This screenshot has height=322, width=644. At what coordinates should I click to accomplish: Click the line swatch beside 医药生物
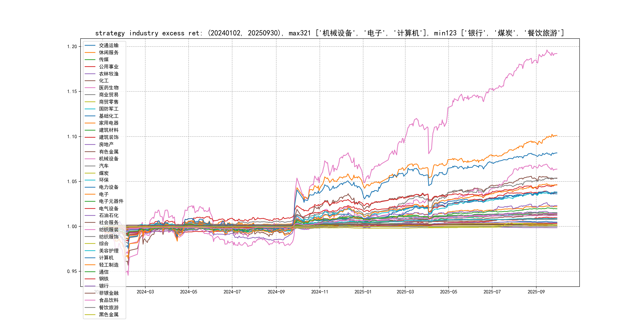(90, 88)
